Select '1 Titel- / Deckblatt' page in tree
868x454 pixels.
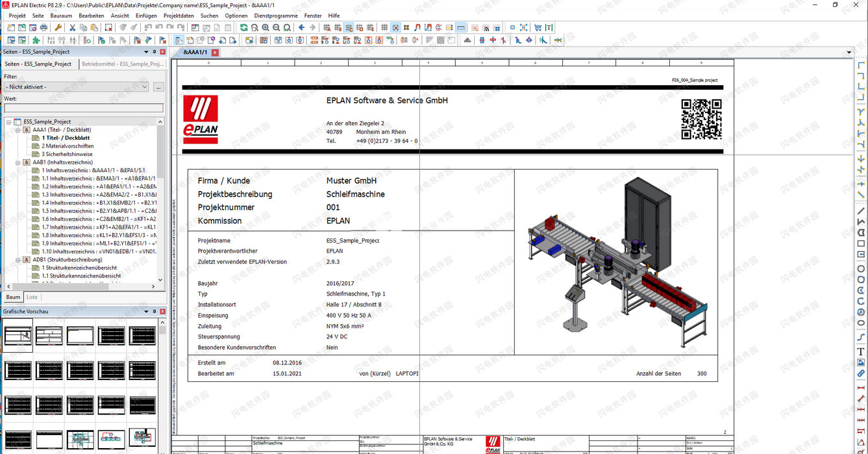(x=66, y=138)
